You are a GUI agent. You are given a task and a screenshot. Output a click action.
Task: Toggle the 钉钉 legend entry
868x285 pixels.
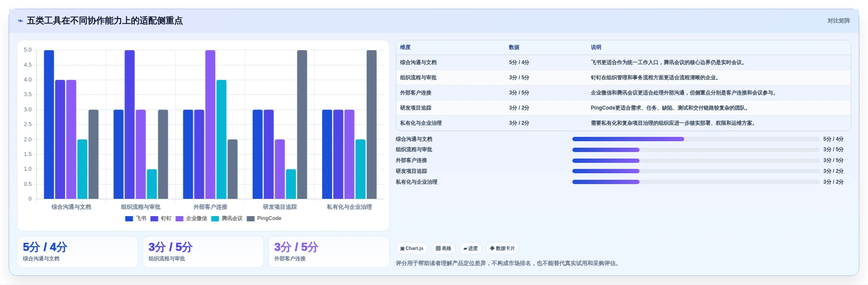click(161, 219)
